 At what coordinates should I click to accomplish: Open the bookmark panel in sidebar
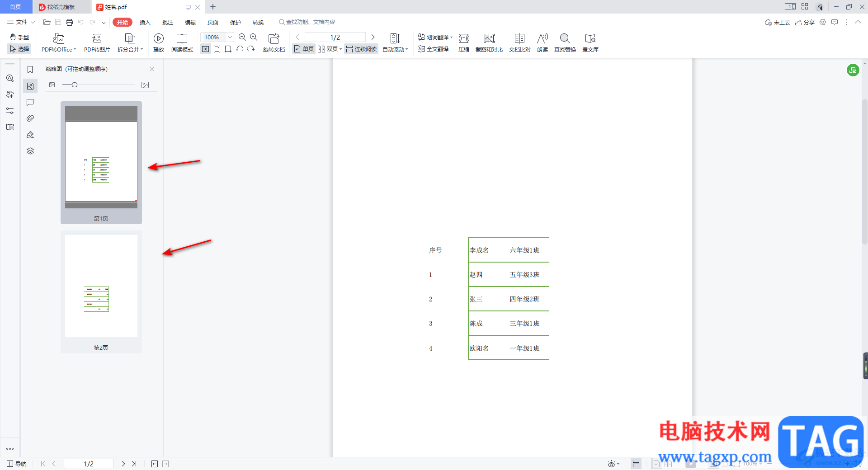pyautogui.click(x=30, y=70)
